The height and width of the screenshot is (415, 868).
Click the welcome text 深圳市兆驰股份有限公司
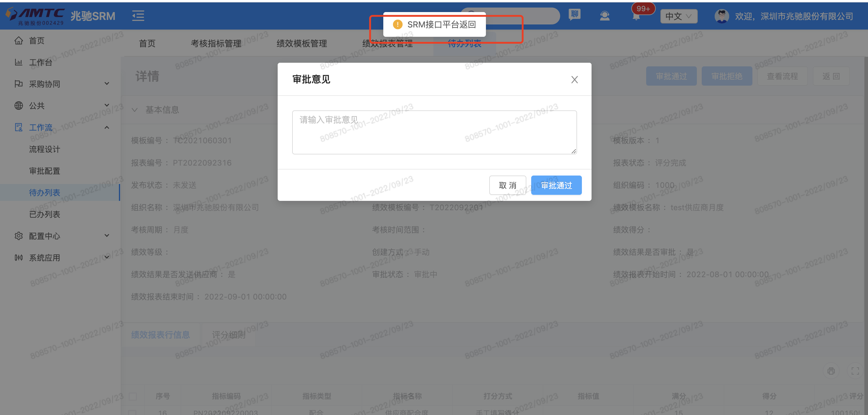pos(807,16)
